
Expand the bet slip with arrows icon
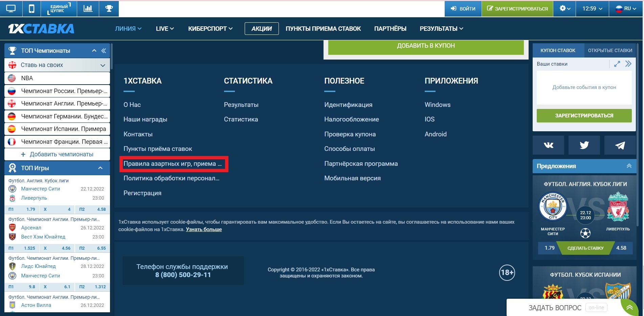[617, 64]
